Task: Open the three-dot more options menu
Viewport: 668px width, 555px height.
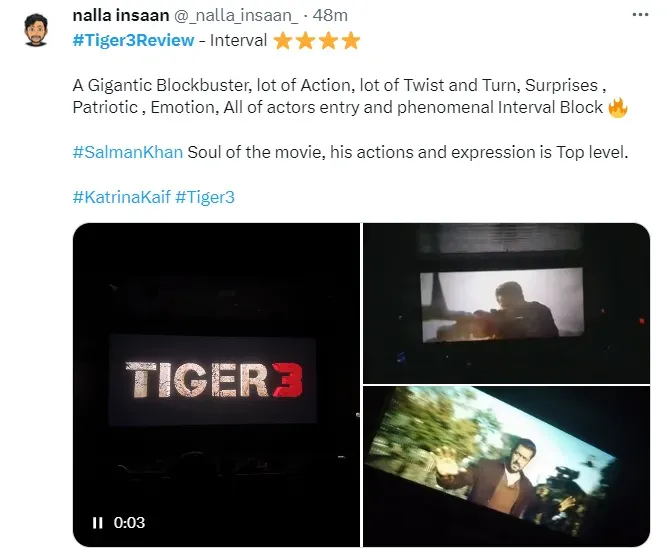Action: [x=640, y=15]
